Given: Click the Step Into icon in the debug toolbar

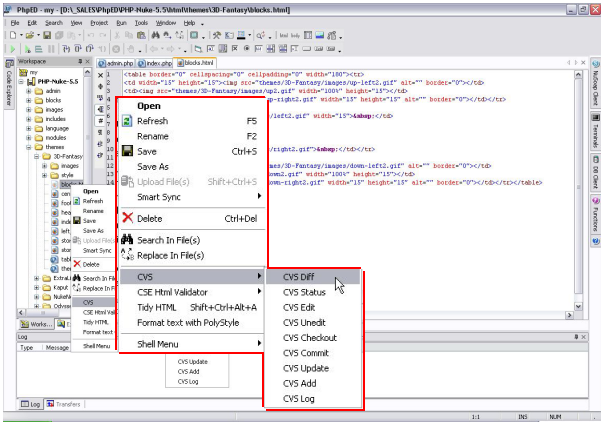Looking at the screenshot, I should 66,49.
